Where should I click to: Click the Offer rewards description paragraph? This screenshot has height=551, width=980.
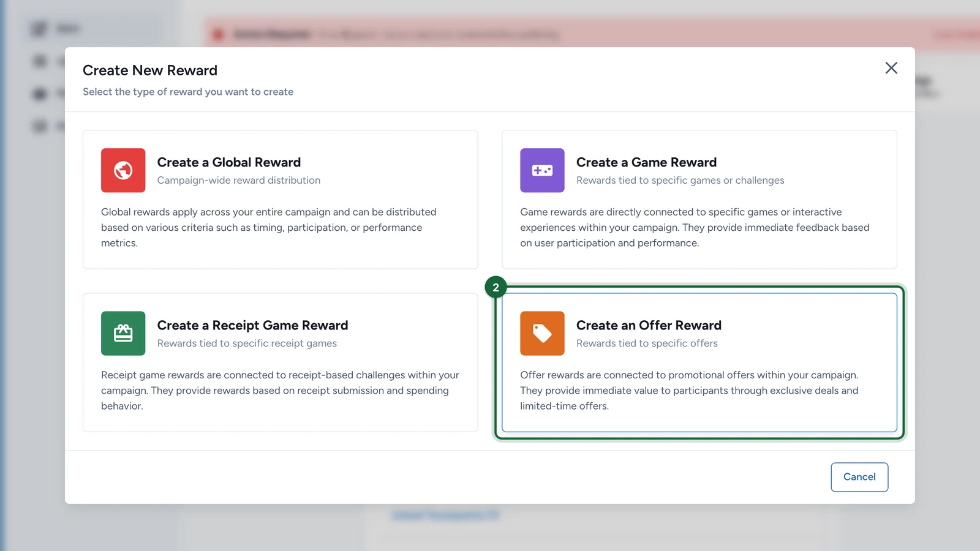[x=689, y=390]
